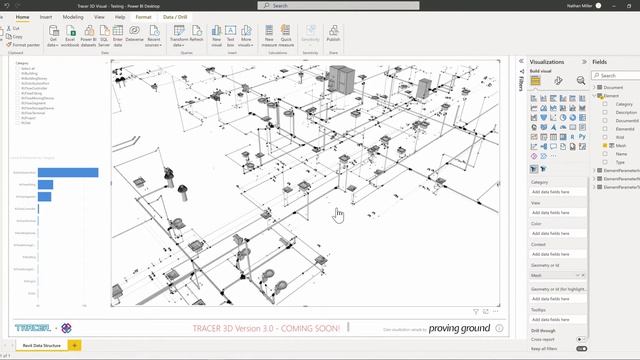Open the Help ribbon tab
The width and height of the screenshot is (640, 360).
[x=120, y=17]
